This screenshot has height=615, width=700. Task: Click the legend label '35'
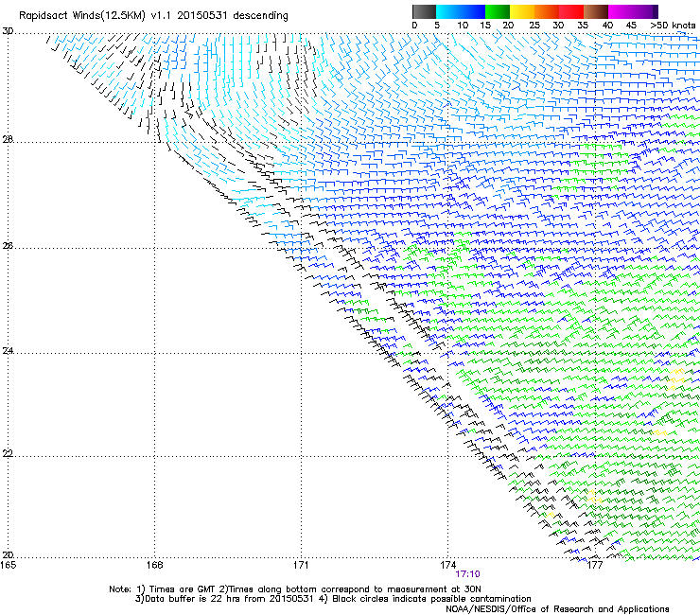583,25
